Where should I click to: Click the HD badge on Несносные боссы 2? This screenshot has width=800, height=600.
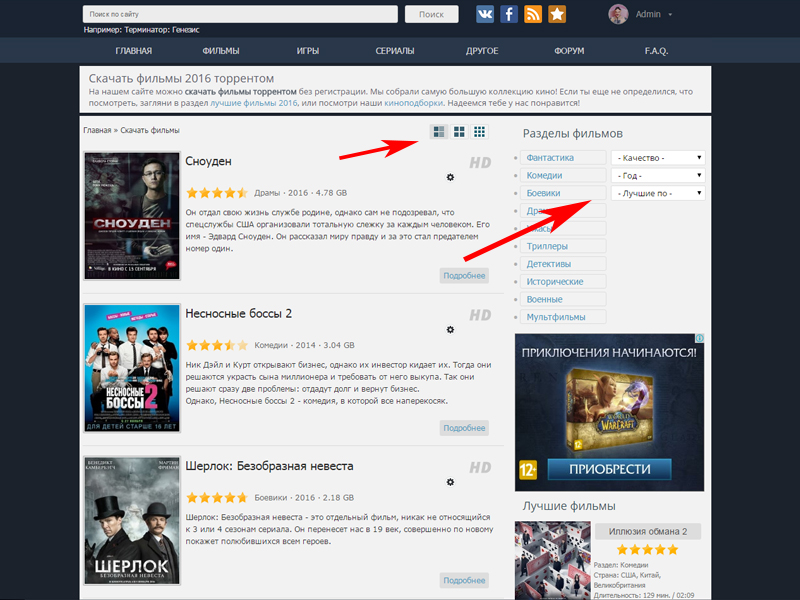480,315
